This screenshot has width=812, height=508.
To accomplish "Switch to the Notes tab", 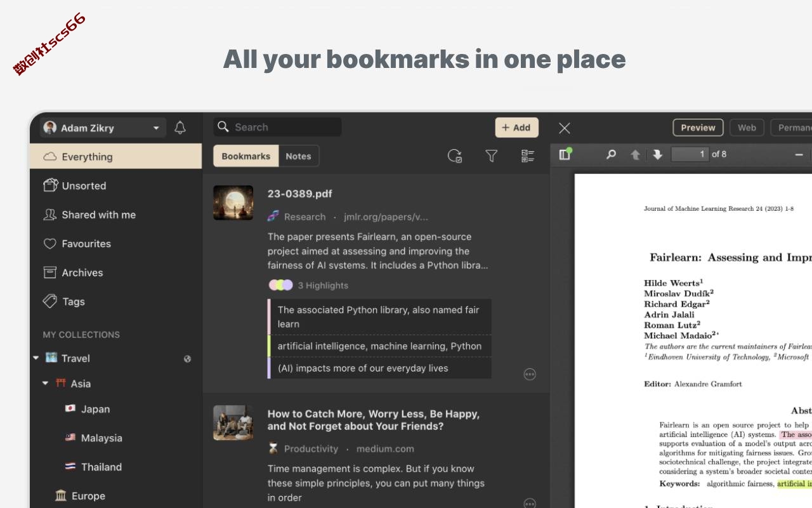I will (298, 156).
